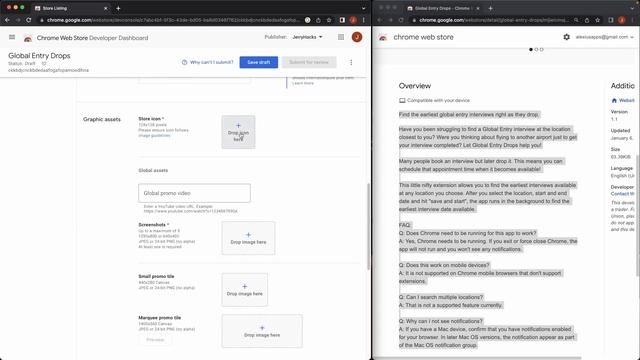
Task: Reload the Global Entry Drops store page
Action: 401,20
